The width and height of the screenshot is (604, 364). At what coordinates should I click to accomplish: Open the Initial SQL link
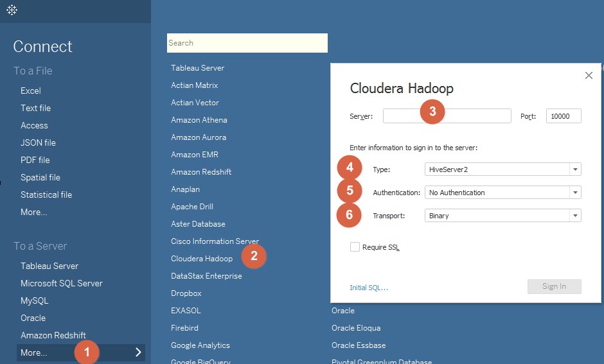tap(369, 288)
